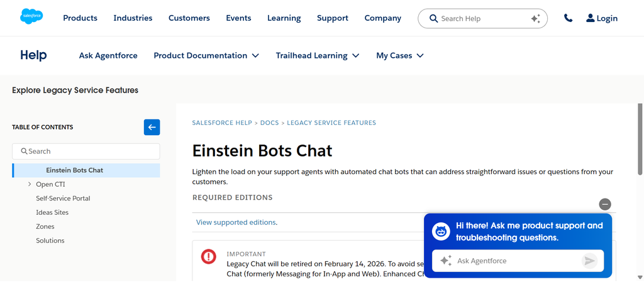Click the page vertical scrollbar

640,139
